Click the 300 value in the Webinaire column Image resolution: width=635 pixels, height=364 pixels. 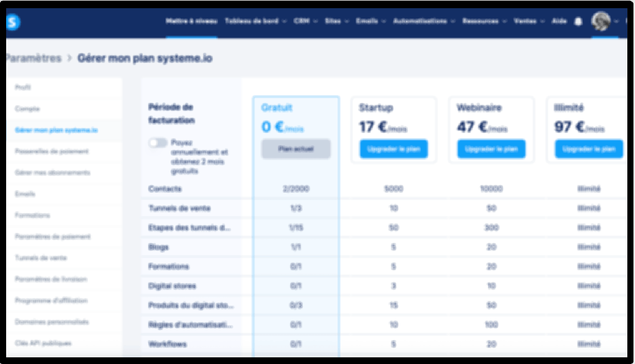(491, 228)
